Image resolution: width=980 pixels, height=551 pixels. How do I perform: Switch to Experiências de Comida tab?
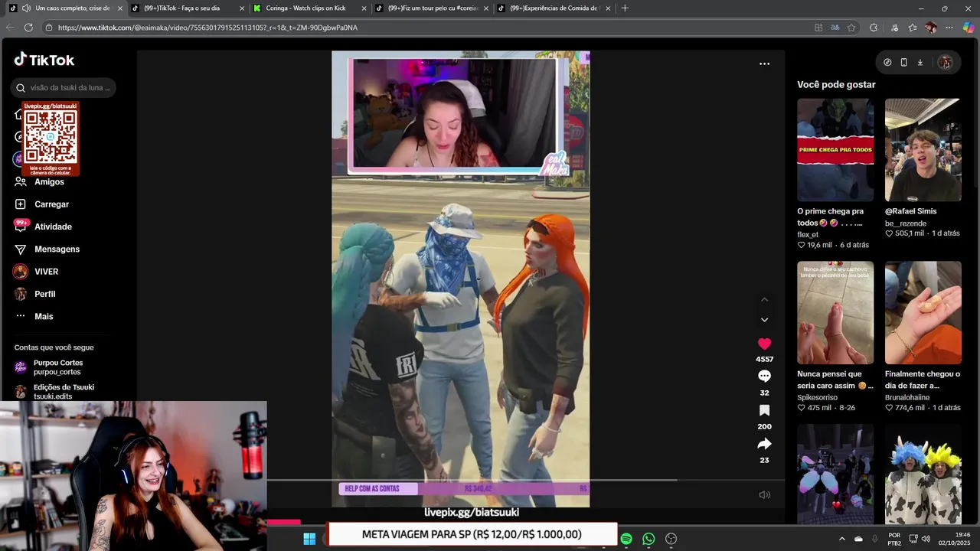point(553,8)
